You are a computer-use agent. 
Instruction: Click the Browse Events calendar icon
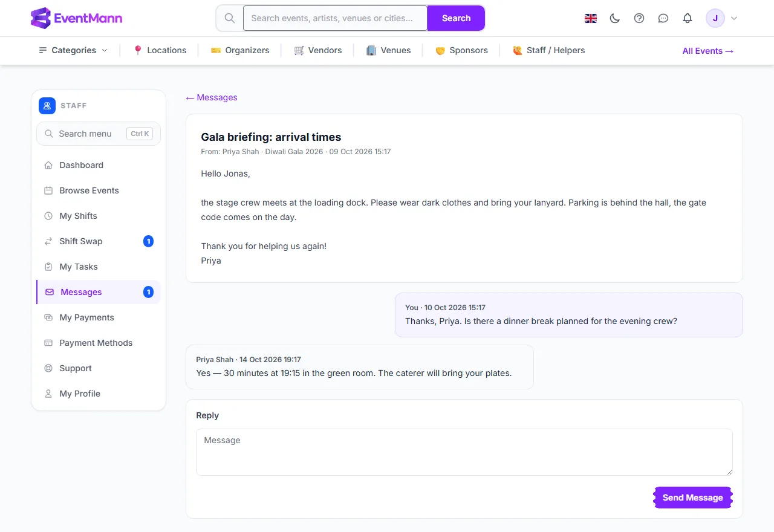click(48, 190)
